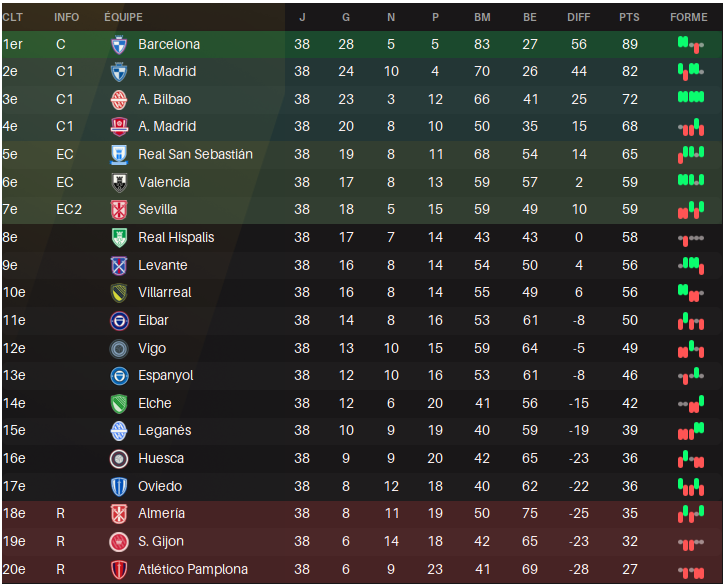Screen dimensions: 725x586
Task: Click the Huesca round badge icon
Action: [119, 458]
